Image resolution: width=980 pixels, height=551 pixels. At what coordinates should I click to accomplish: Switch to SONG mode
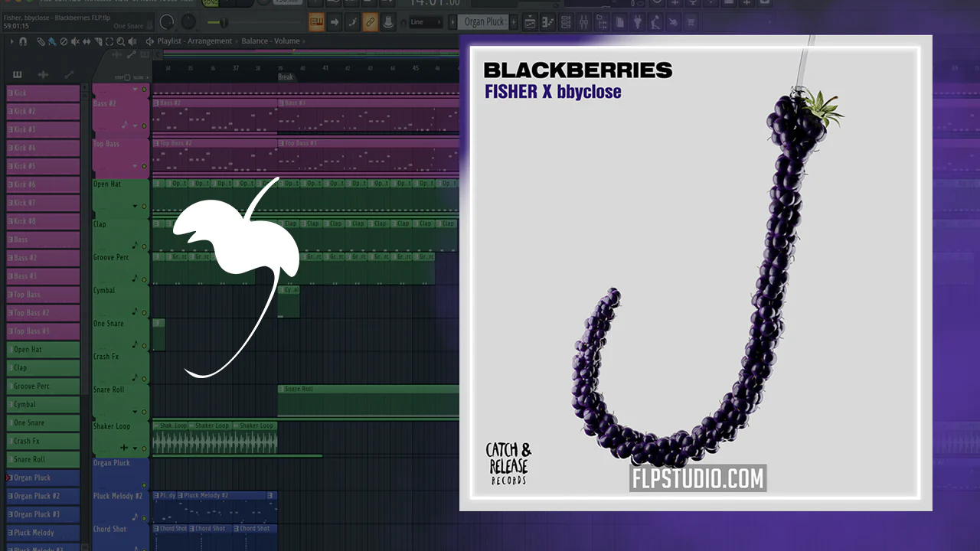pos(210,2)
